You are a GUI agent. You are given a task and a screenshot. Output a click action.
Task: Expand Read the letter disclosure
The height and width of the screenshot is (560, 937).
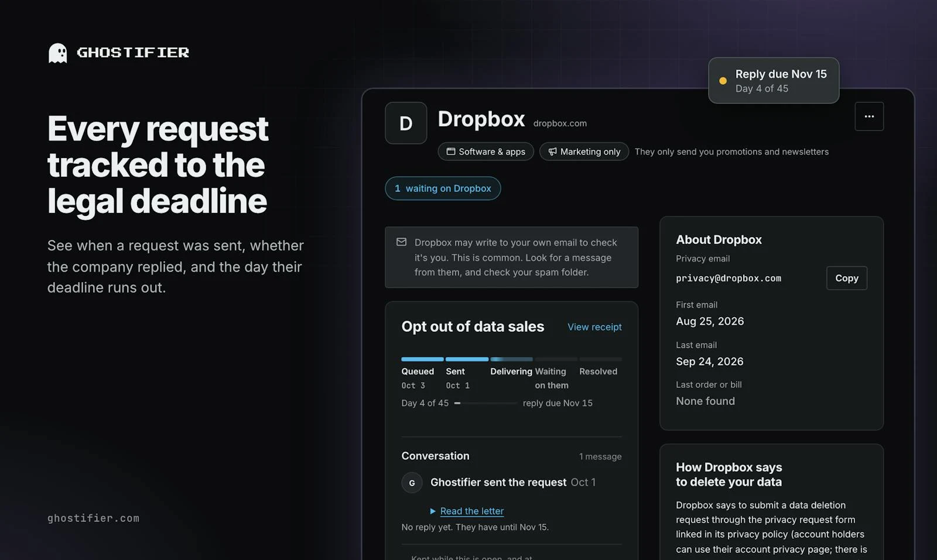pyautogui.click(x=467, y=511)
